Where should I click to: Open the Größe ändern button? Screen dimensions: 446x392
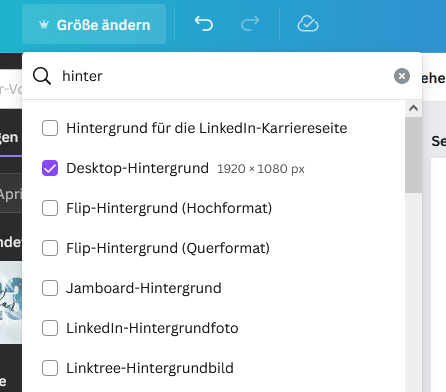(x=94, y=24)
